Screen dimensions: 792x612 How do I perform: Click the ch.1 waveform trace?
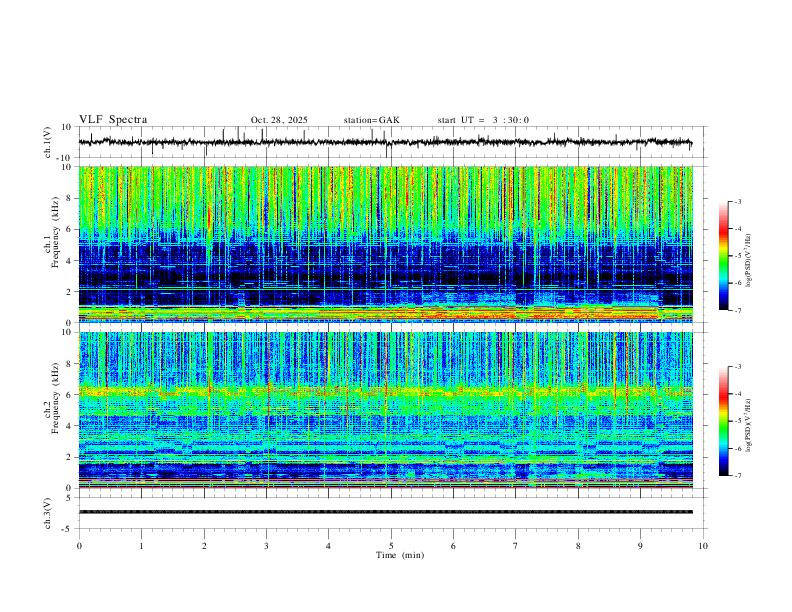pyautogui.click(x=385, y=142)
